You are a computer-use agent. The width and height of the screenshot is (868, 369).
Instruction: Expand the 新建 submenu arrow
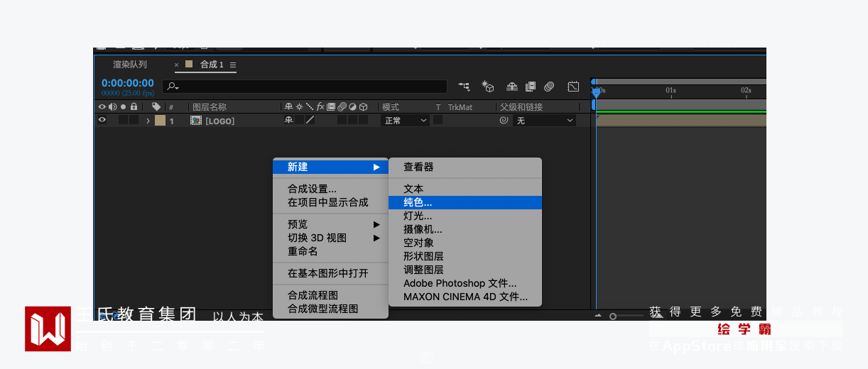pyautogui.click(x=376, y=167)
